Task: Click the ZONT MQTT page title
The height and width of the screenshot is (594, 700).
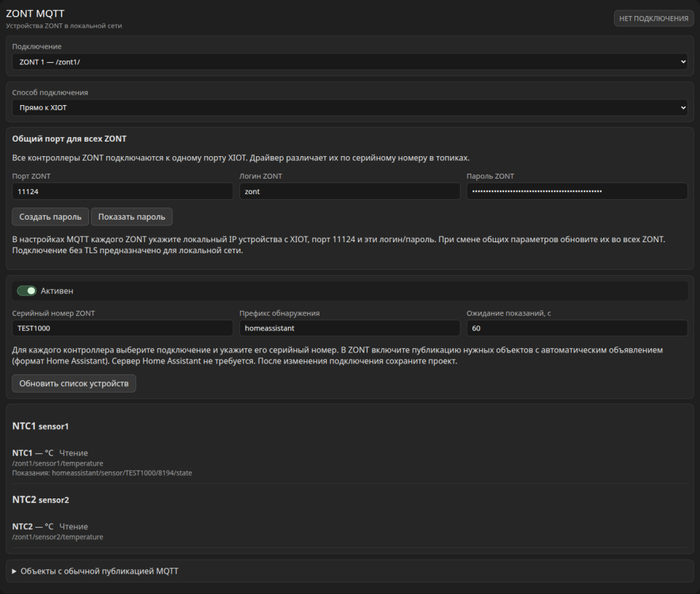Action: 35,13
